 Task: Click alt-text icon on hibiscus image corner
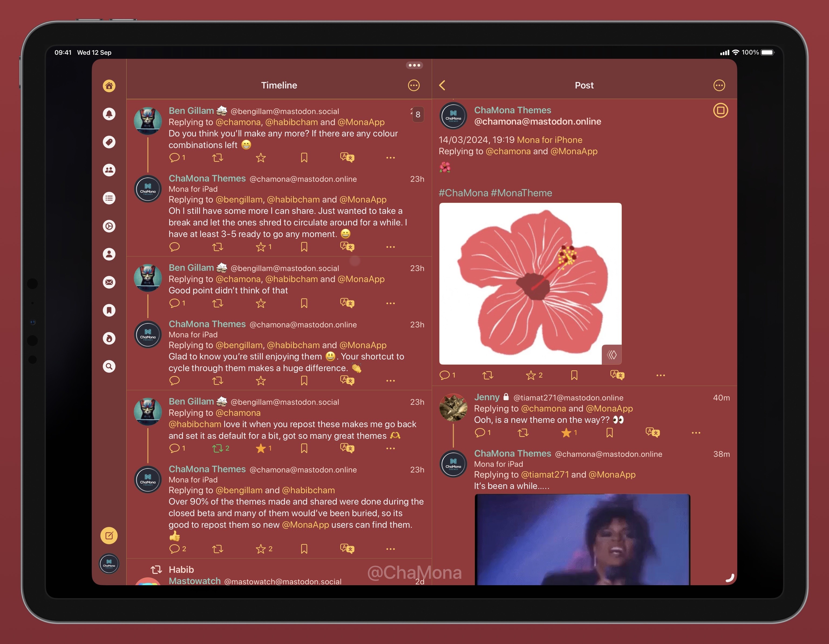click(x=611, y=355)
